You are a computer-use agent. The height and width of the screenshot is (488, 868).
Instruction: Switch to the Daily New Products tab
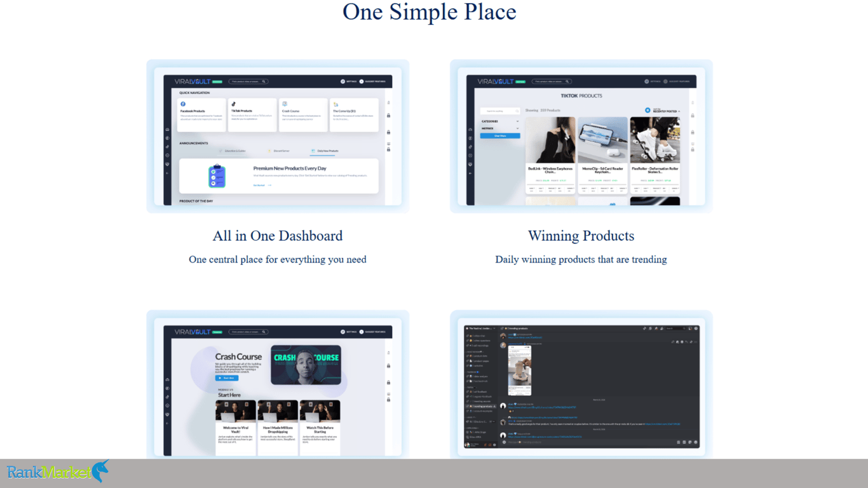[x=325, y=151]
